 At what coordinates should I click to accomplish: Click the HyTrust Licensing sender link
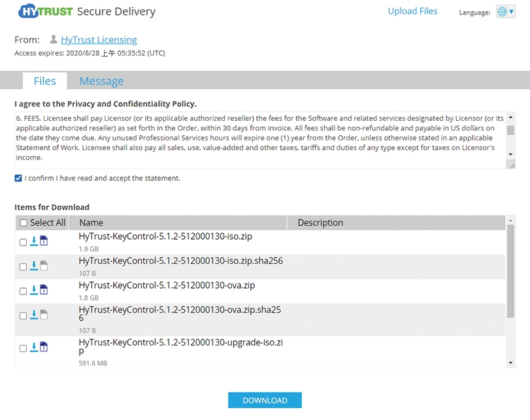(99, 40)
